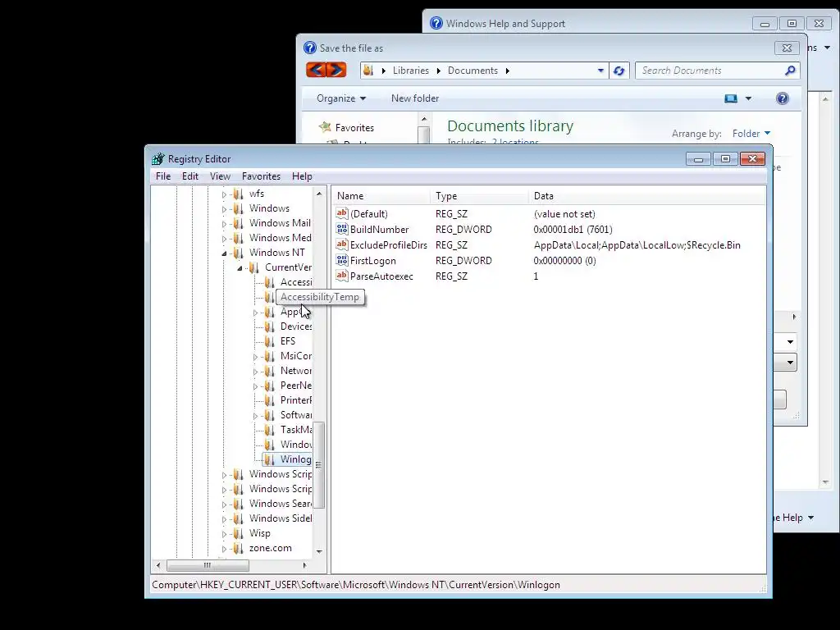Select the Windows Mail key folder icon
This screenshot has width=840, height=630.
[x=239, y=223]
